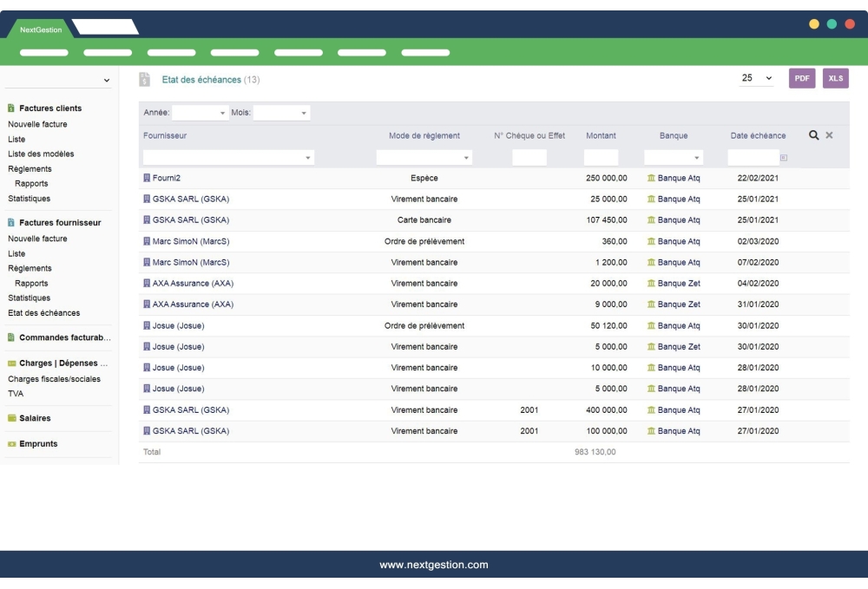Viewport: 868px width, 589px height.
Task: Click the building icon beside Fourni2
Action: click(x=147, y=178)
